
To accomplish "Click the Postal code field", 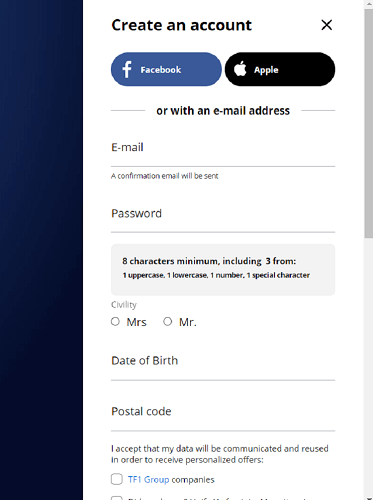I will pyautogui.click(x=223, y=413).
